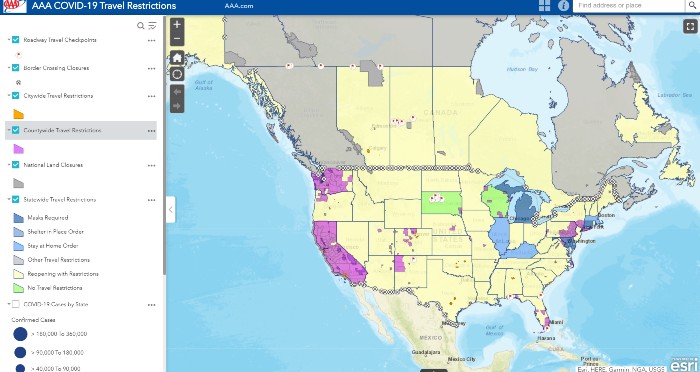This screenshot has width=700, height=372.
Task: Open the basemap gallery grid icon
Action: (x=544, y=6)
